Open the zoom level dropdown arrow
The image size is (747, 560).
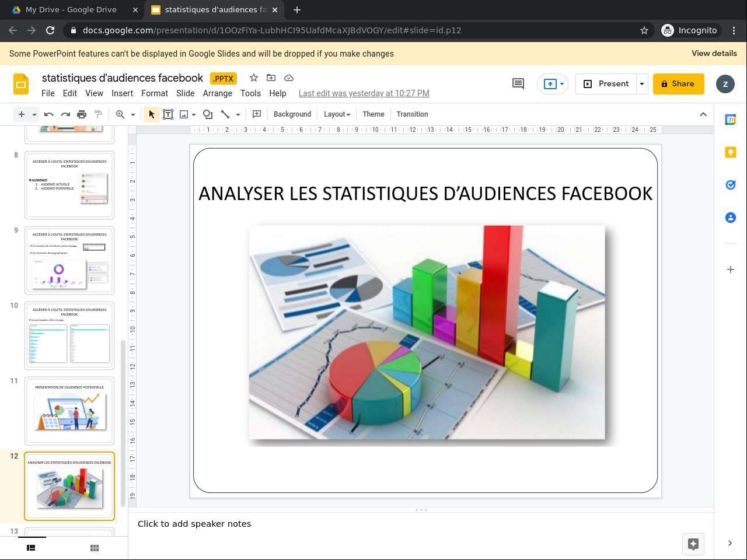pyautogui.click(x=133, y=114)
